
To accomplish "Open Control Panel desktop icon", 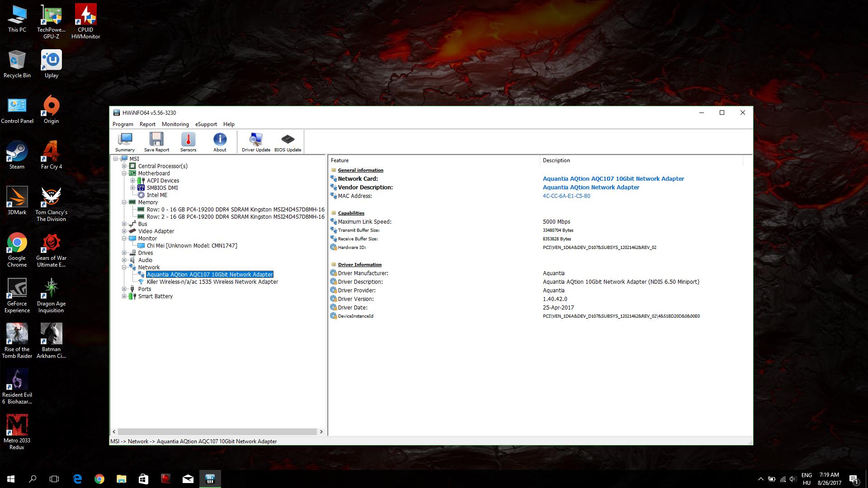I will pyautogui.click(x=17, y=110).
